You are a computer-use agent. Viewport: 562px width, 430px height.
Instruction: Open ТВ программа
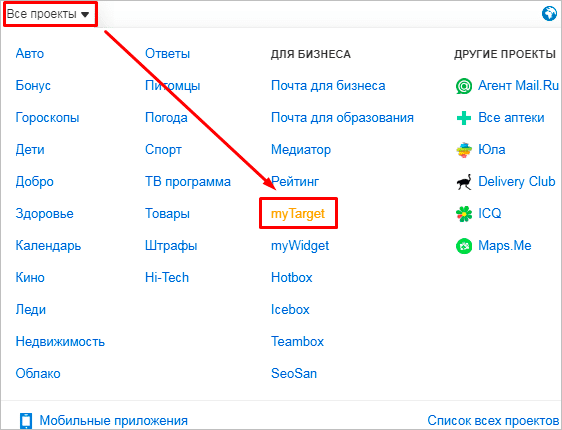[188, 182]
